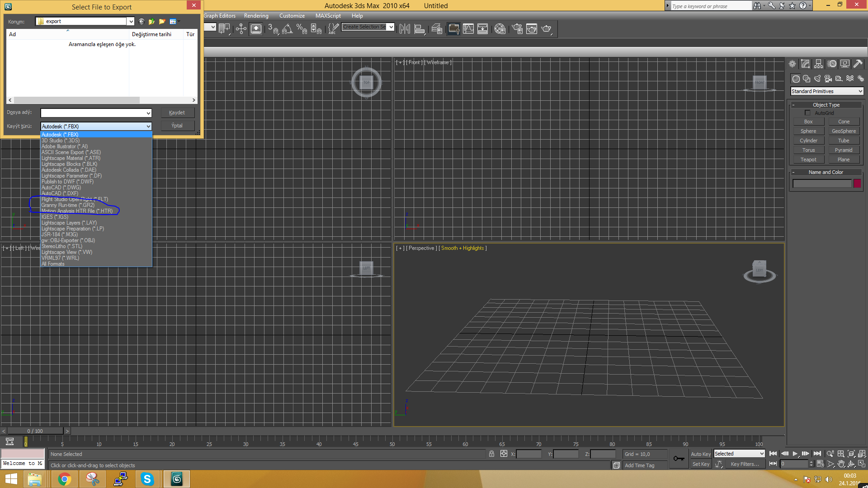
Task: Click the time slider 0 / 100
Action: 35,431
